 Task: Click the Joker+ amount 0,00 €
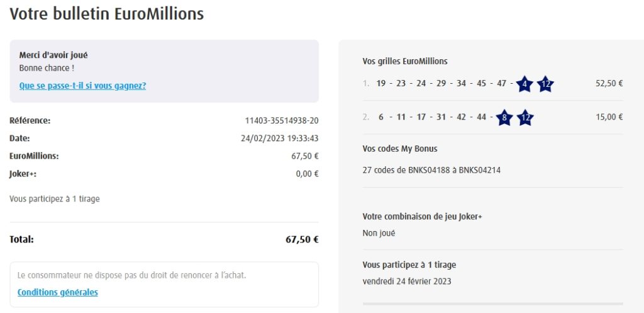click(307, 174)
